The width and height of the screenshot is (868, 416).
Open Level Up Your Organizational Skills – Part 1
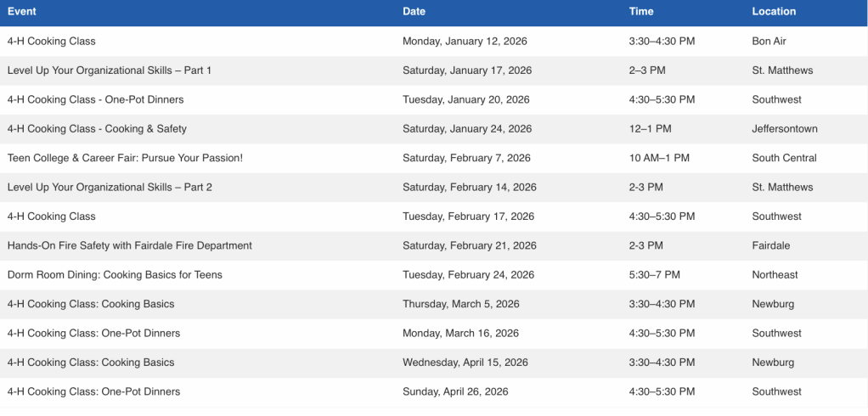point(110,70)
